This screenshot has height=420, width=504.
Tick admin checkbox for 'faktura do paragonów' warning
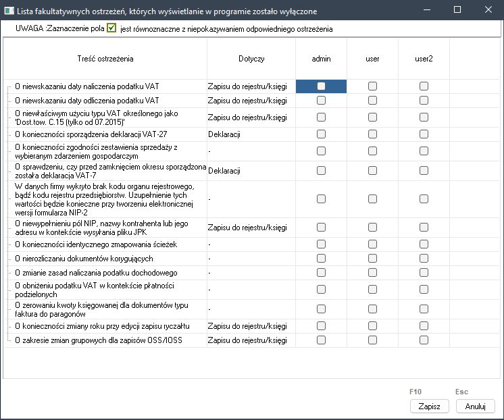tap(321, 309)
